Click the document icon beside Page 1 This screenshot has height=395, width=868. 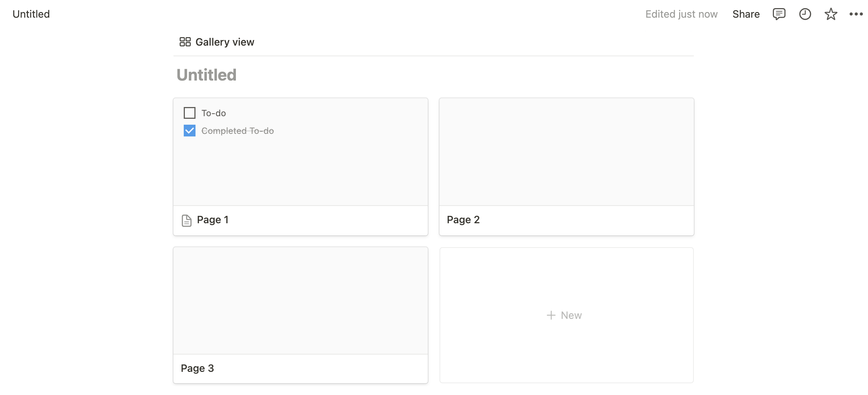187,220
